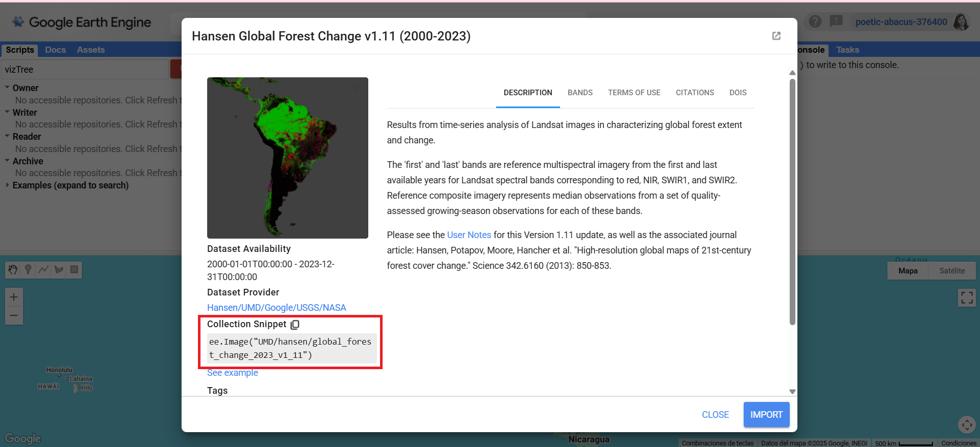
Task: Click the dialog title Hansen Global Forest Change
Action: coord(331,36)
